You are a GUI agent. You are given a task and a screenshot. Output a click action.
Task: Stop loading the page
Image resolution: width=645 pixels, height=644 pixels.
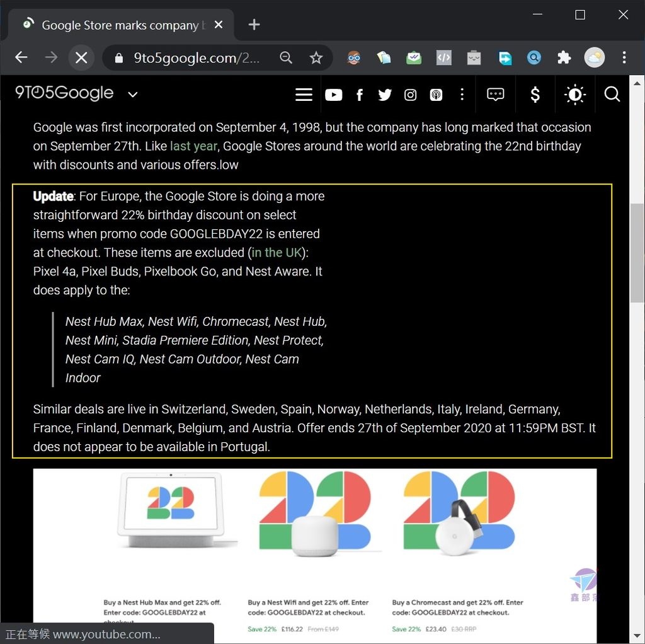pyautogui.click(x=81, y=57)
